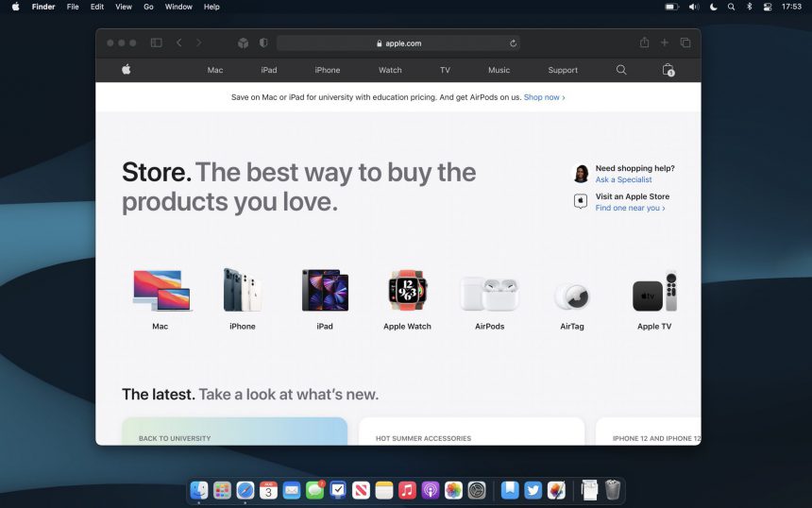Open News from the Dock
Viewport: 812px width, 508px height.
[361, 489]
